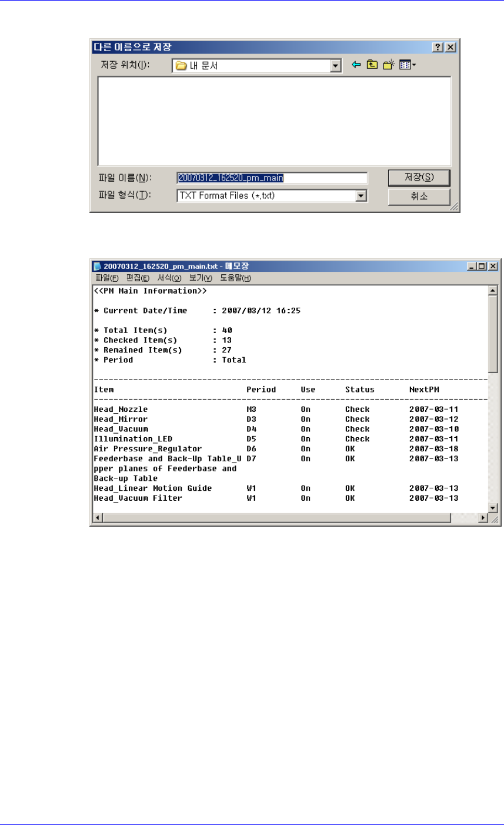
Task: Click the Notepad horizontal scrollbar thumb
Action: click(276, 518)
